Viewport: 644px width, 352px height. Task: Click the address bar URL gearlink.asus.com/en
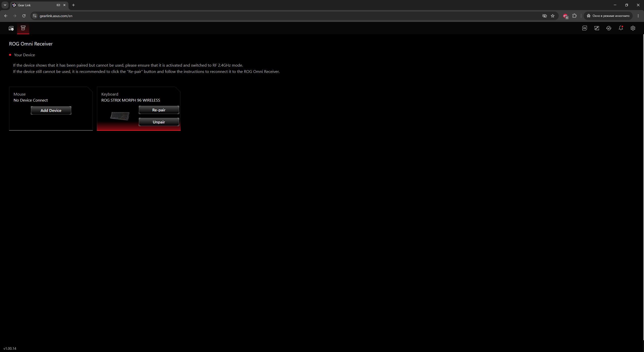click(x=56, y=16)
